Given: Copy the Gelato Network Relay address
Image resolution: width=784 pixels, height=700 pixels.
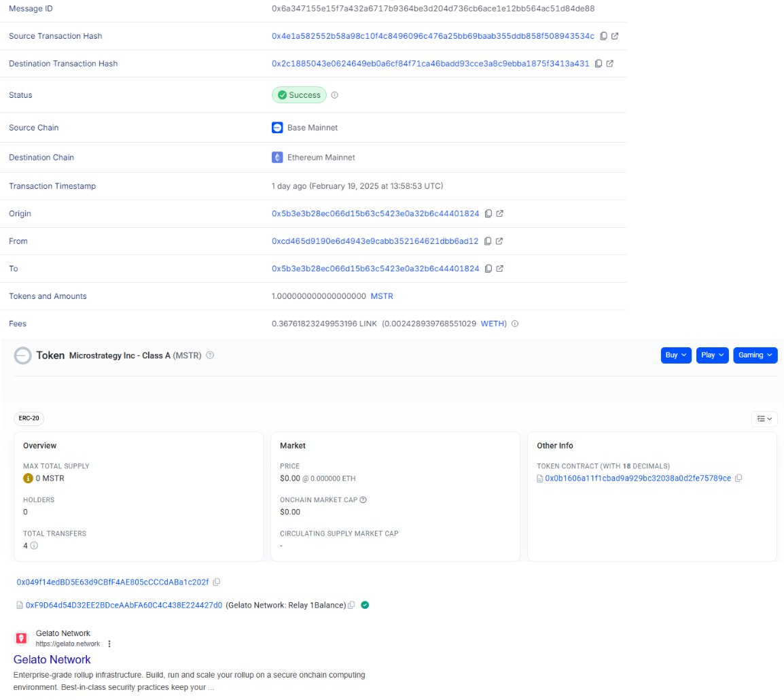Looking at the screenshot, I should [x=351, y=605].
